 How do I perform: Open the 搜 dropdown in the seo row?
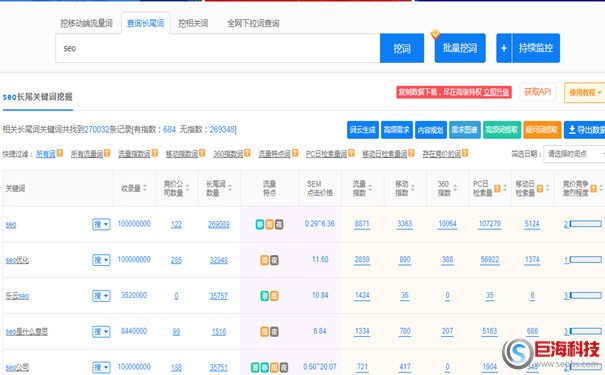point(101,224)
